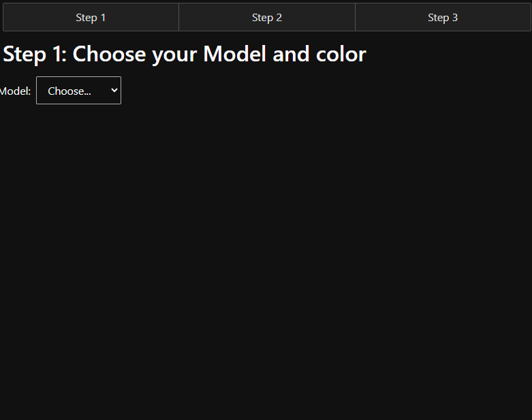This screenshot has height=420, width=532.
Task: Click the rightmost step tab labeled Step 3
Action: click(x=442, y=17)
